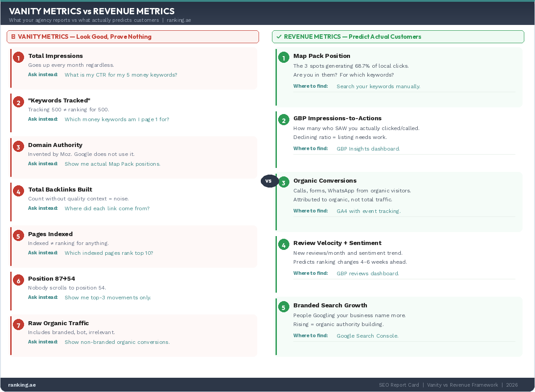Click the green checkmark in Revenue Metrics header
Image resolution: width=535 pixels, height=392 pixels.
(x=279, y=37)
